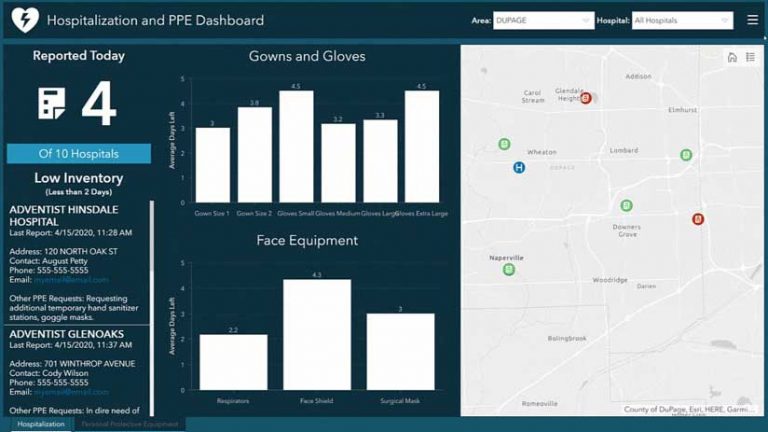Open the hamburger menu in the header
This screenshot has width=768, height=432.
coord(752,20)
